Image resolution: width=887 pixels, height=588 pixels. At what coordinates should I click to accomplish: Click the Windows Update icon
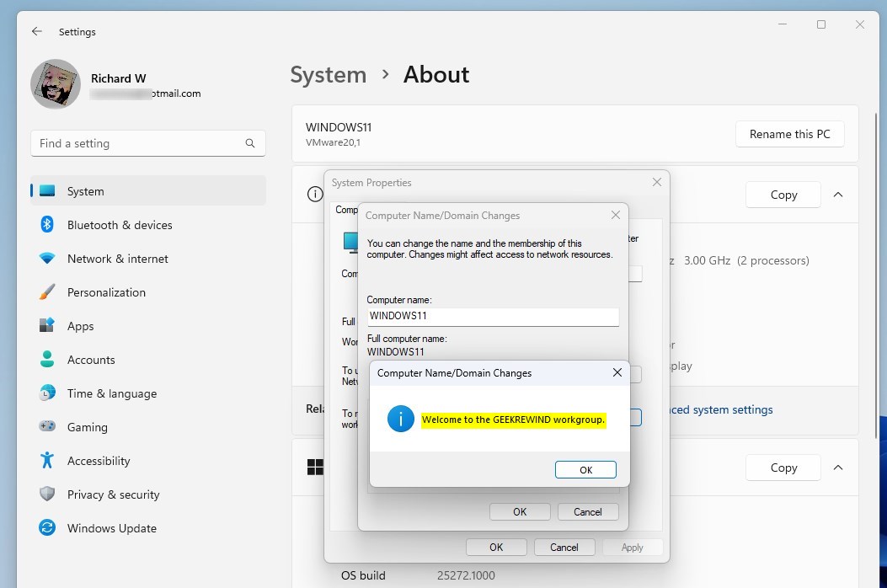47,528
